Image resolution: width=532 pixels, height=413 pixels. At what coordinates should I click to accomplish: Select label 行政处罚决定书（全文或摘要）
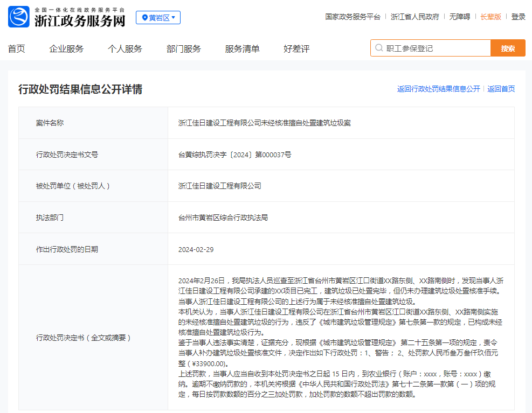click(x=84, y=338)
